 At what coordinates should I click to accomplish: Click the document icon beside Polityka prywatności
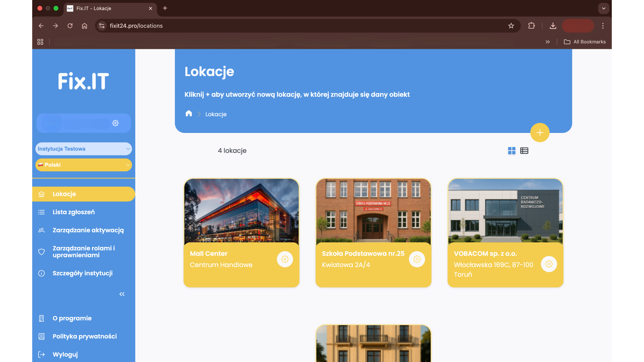click(42, 336)
